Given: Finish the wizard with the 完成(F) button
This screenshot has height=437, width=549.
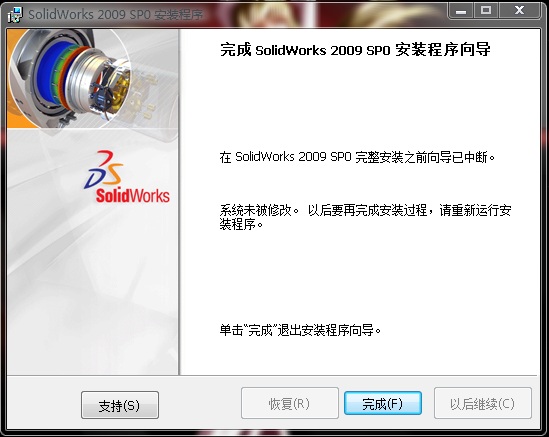Looking at the screenshot, I should point(383,403).
